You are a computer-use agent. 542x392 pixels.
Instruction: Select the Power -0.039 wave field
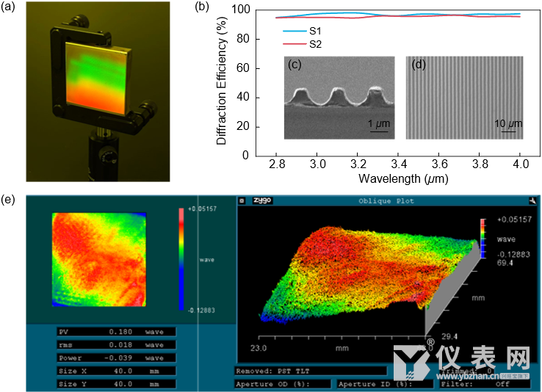[x=116, y=357]
